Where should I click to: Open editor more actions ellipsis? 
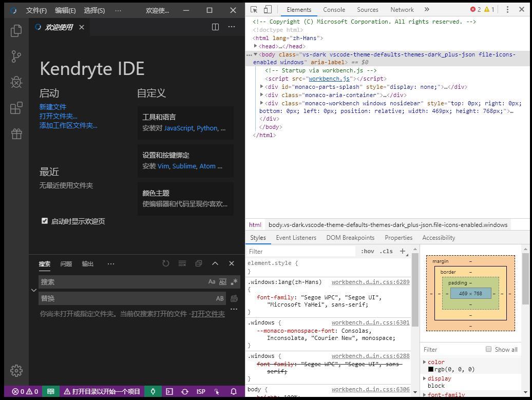(x=232, y=27)
